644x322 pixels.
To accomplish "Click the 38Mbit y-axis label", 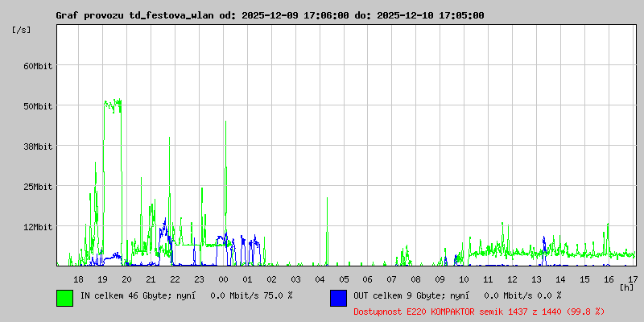I will [x=37, y=147].
